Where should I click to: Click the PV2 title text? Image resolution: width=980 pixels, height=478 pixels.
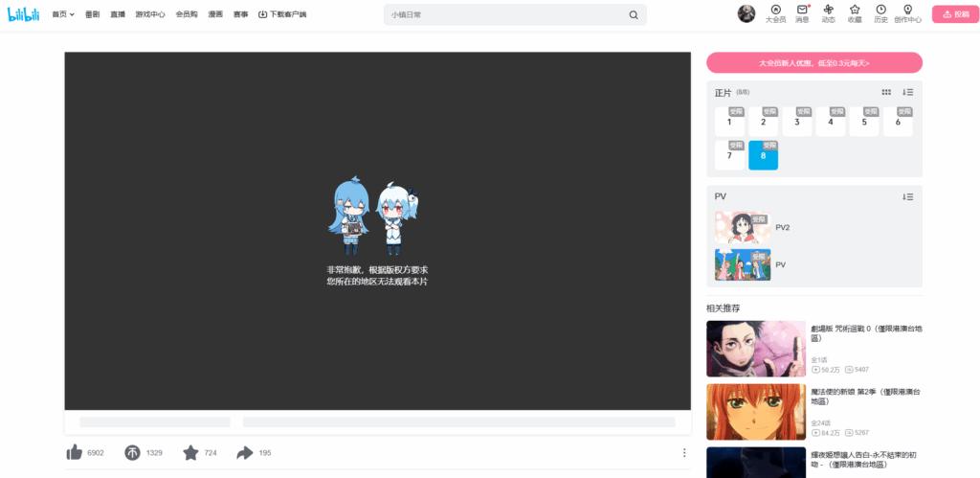pyautogui.click(x=783, y=228)
